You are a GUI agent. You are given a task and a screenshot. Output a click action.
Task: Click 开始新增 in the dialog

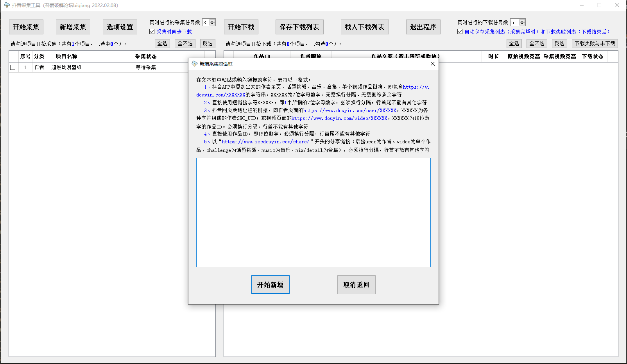271,285
